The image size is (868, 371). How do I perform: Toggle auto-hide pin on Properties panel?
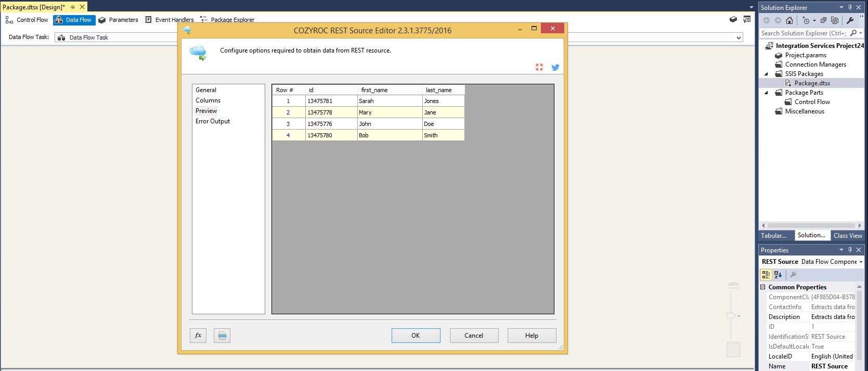[x=850, y=250]
